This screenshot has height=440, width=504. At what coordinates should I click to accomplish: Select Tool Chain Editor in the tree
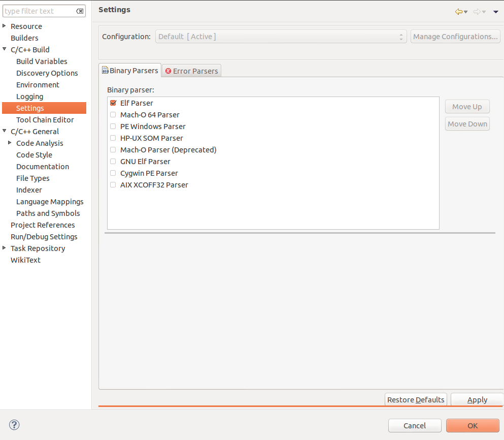pos(45,120)
